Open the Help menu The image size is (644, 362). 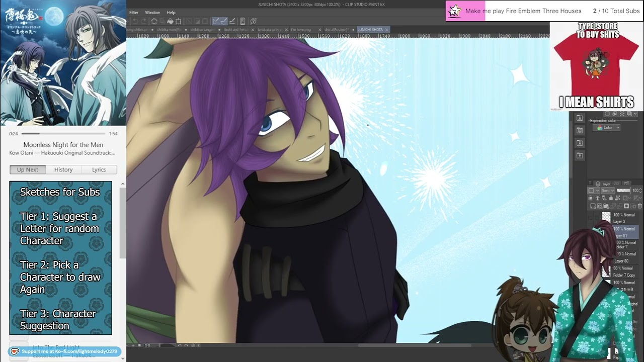click(x=171, y=12)
